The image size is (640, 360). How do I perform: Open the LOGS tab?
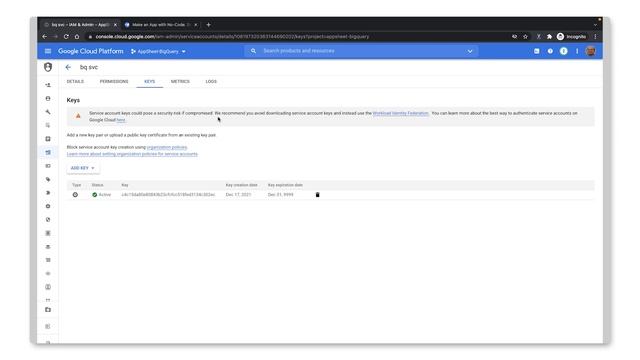[211, 82]
